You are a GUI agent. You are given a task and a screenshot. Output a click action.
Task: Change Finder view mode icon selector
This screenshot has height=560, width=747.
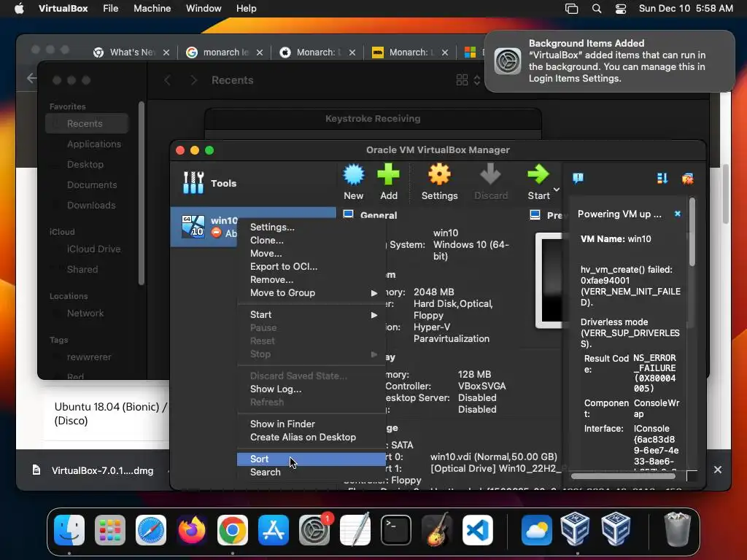point(468,80)
